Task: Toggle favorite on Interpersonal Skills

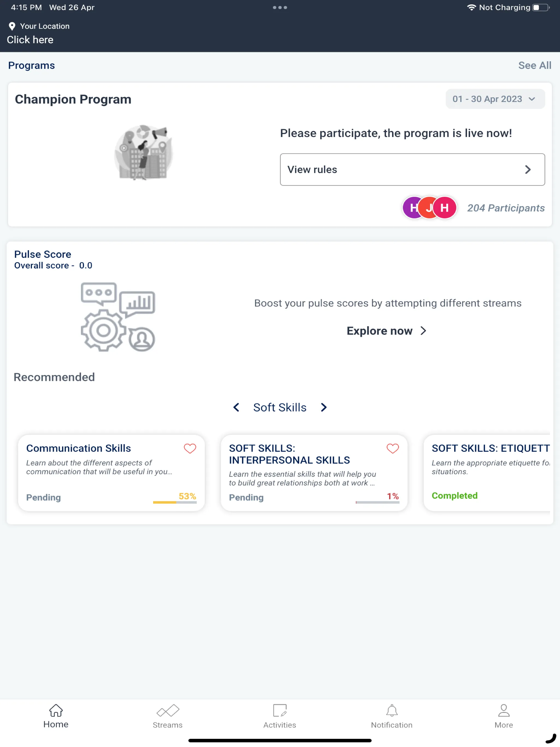Action: 393,449
